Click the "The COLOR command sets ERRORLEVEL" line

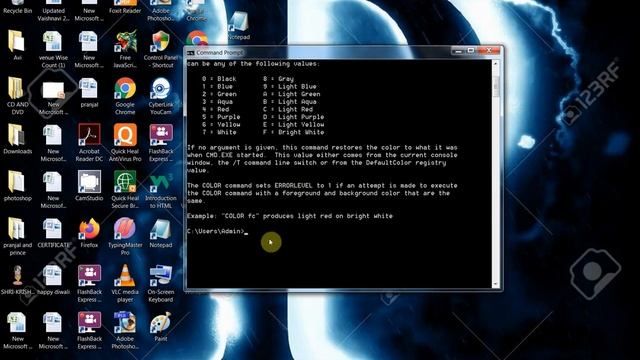322,186
